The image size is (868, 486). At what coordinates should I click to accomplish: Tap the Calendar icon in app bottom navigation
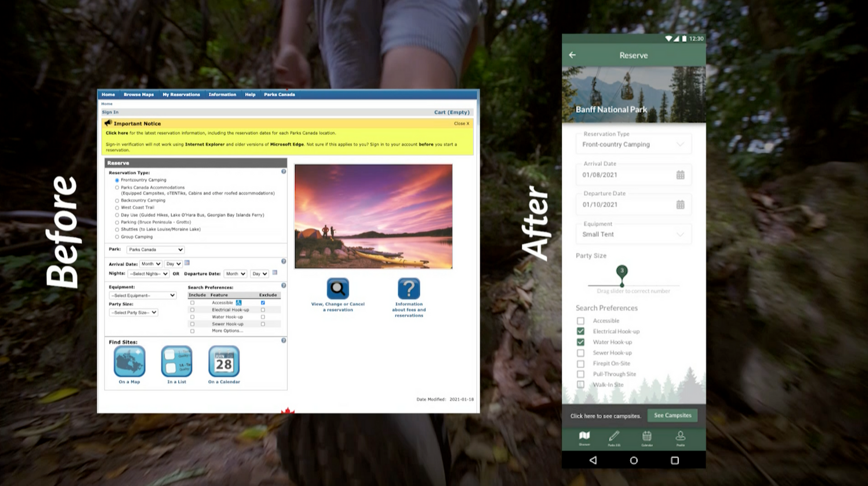point(647,436)
